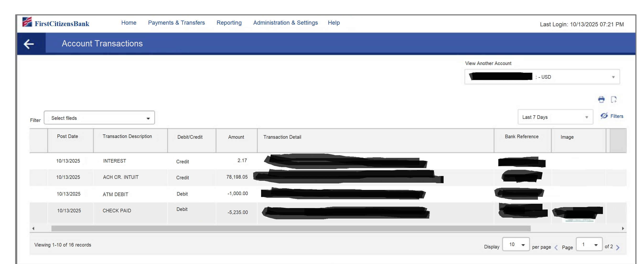Click the Home link

coord(129,23)
